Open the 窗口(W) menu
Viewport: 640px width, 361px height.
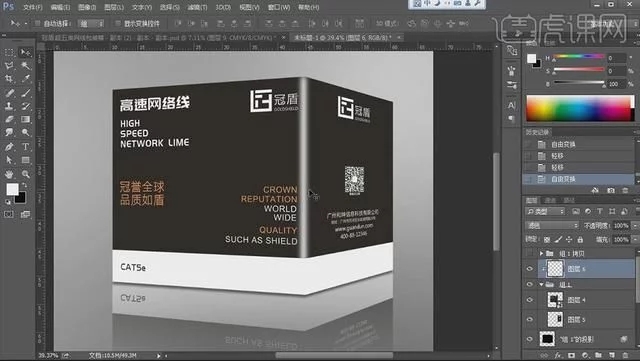coord(279,7)
